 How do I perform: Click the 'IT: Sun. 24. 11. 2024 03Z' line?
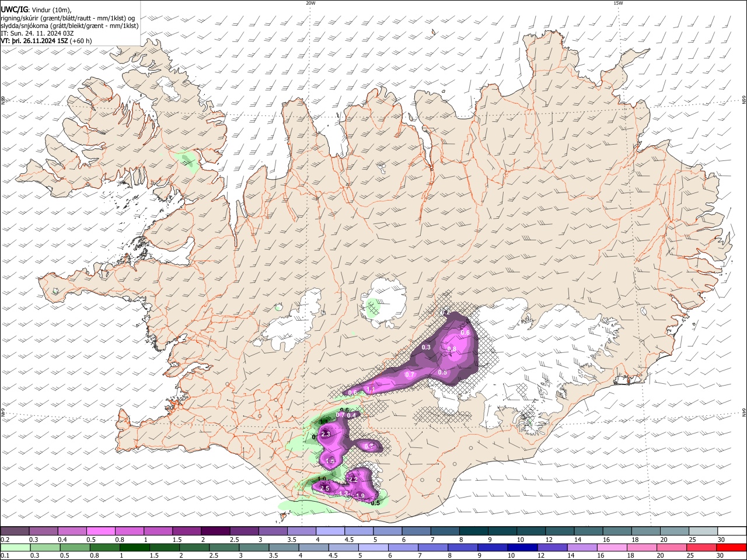click(37, 33)
